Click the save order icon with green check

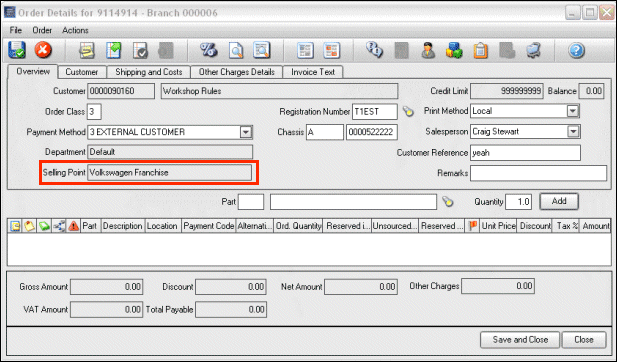coord(17,50)
